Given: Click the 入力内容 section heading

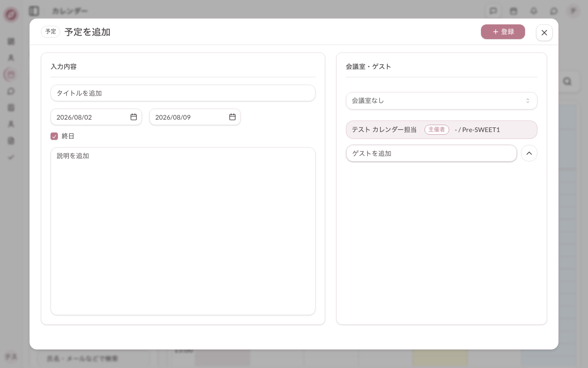Looking at the screenshot, I should click(x=63, y=67).
